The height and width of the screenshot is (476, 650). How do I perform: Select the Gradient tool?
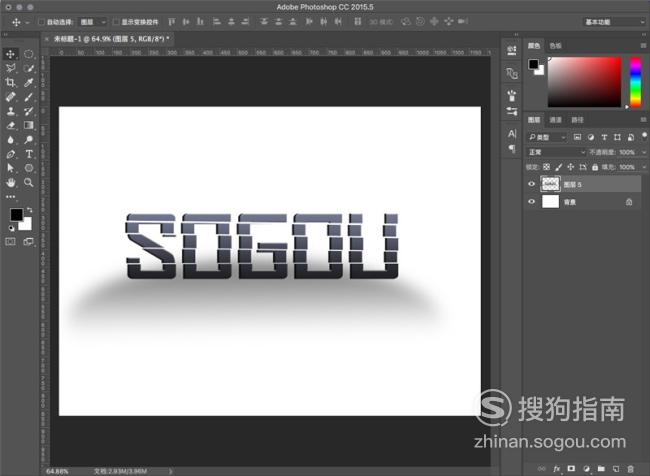[28, 125]
